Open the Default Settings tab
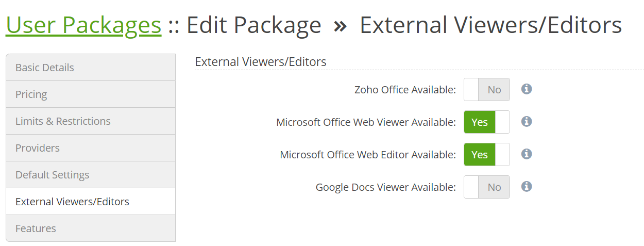This screenshot has width=644, height=246. tap(91, 175)
